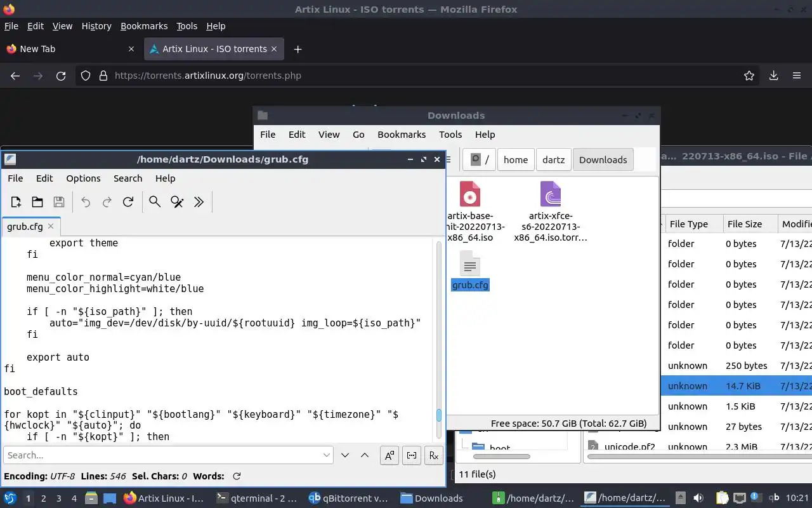Reload the Firefox page

coord(61,76)
